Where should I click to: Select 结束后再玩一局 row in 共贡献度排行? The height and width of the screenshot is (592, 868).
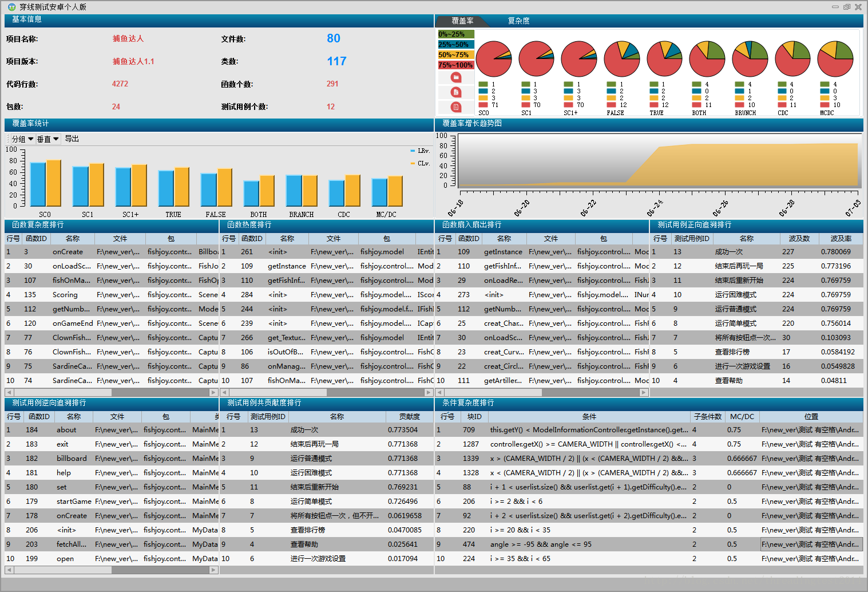pyautogui.click(x=327, y=444)
